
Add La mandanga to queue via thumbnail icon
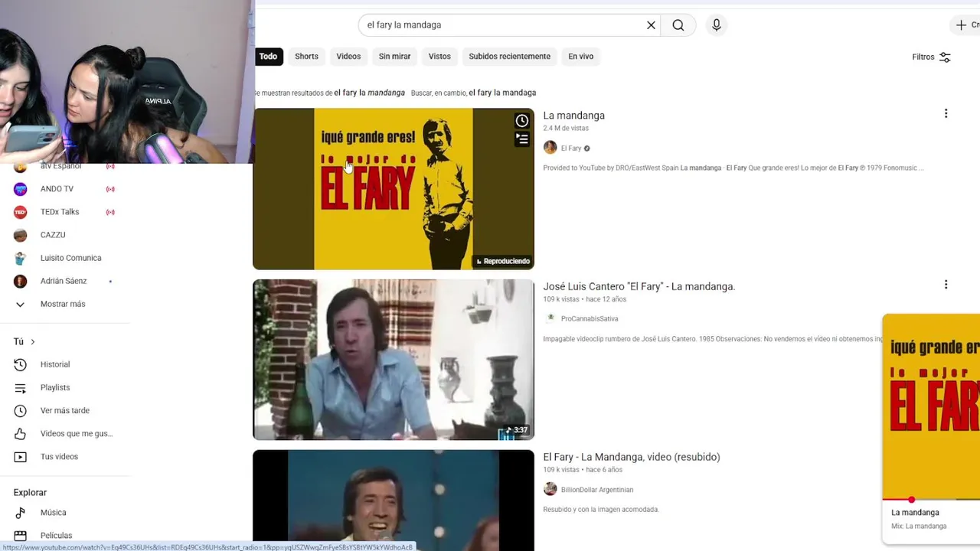click(522, 139)
